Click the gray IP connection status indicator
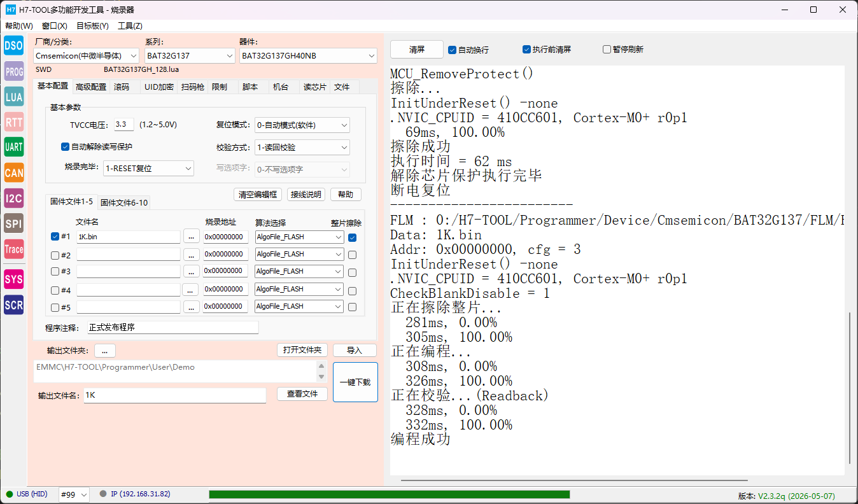Viewport: 858px width, 504px height. click(x=103, y=494)
